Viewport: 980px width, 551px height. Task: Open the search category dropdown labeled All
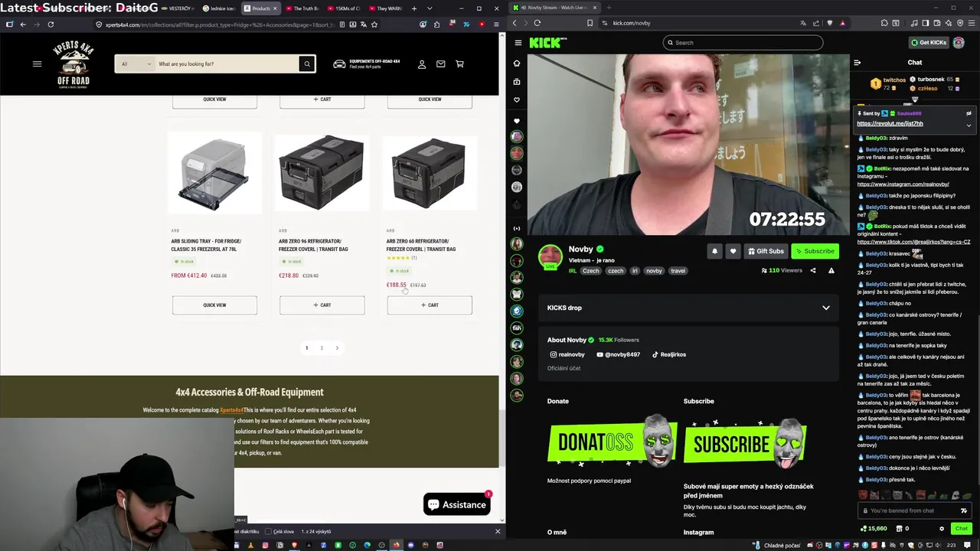(x=135, y=64)
